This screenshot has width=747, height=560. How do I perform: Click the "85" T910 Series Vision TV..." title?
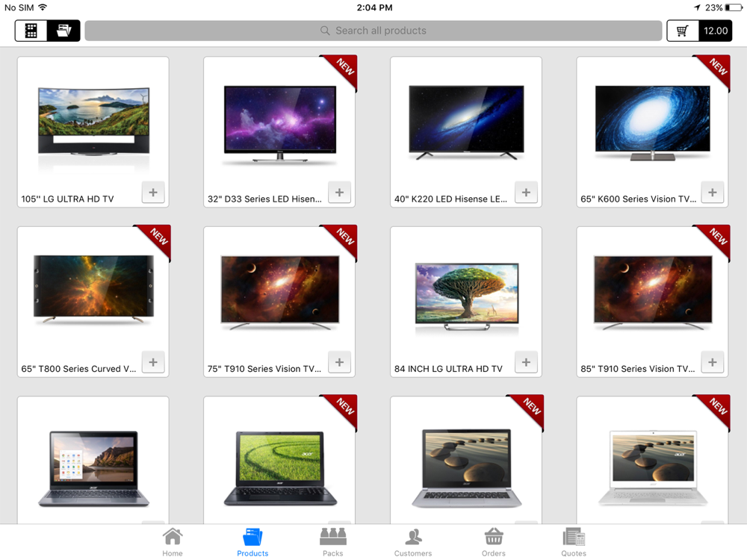[638, 369]
